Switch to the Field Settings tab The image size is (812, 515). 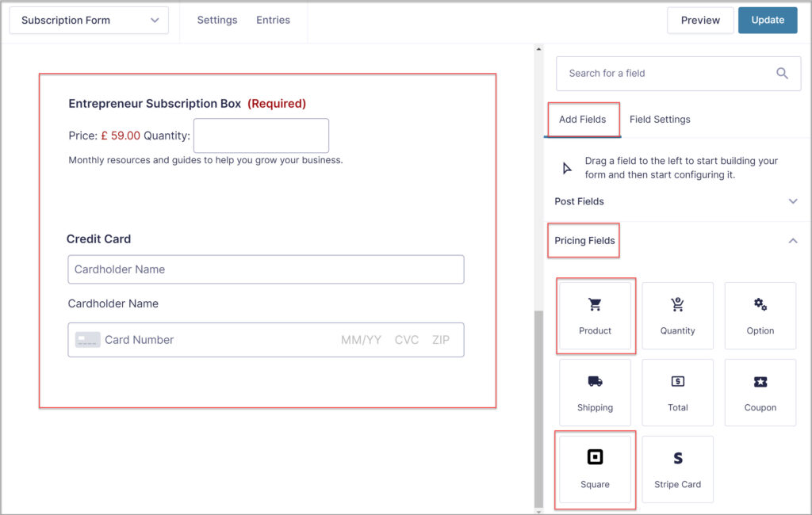(x=660, y=119)
